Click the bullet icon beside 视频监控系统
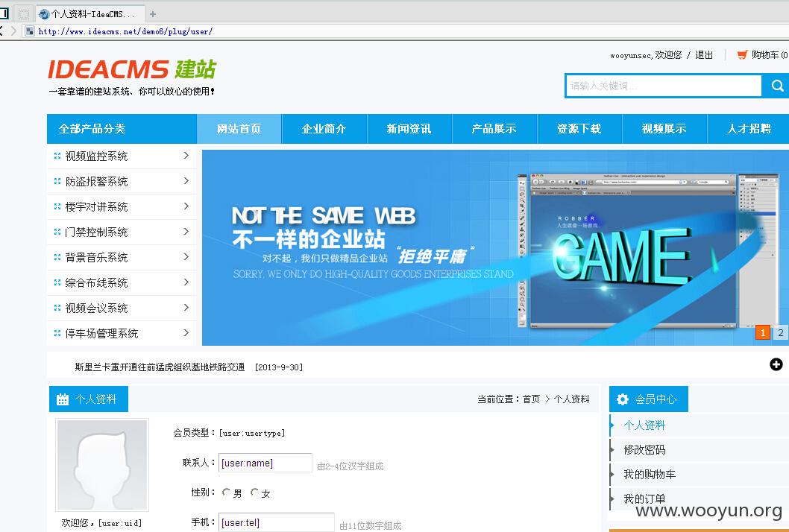The height and width of the screenshot is (532, 789). click(57, 156)
